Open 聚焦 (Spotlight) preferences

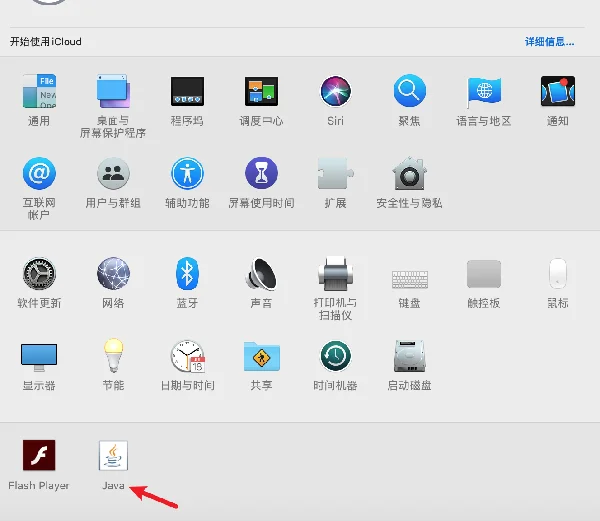tap(409, 91)
